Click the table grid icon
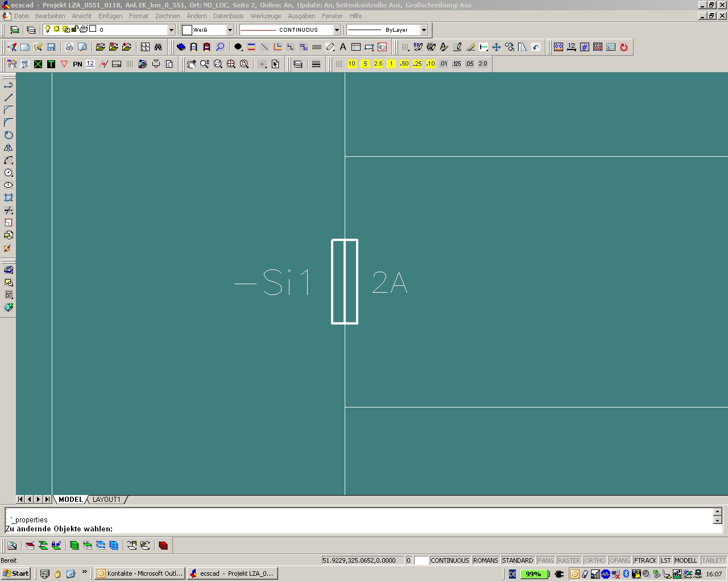Screen dimensions: 728x582 356,47
